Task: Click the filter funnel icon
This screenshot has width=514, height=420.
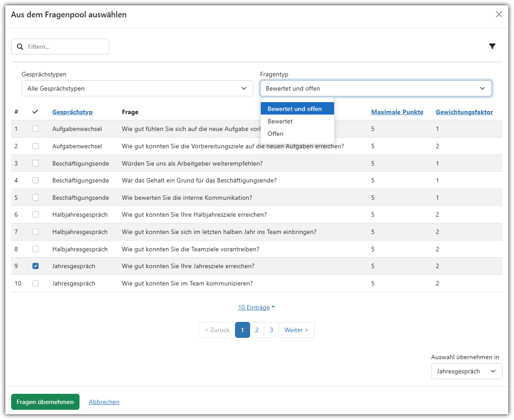Action: [492, 46]
